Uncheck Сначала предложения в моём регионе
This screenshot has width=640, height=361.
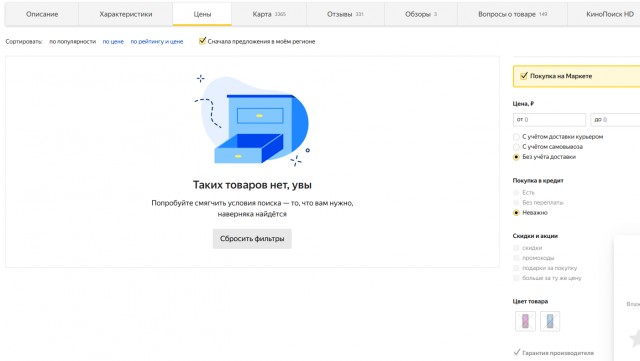202,41
